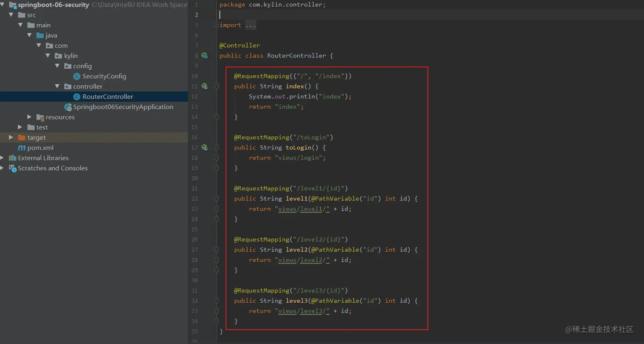Fold the level2 method at line 27

point(216,250)
